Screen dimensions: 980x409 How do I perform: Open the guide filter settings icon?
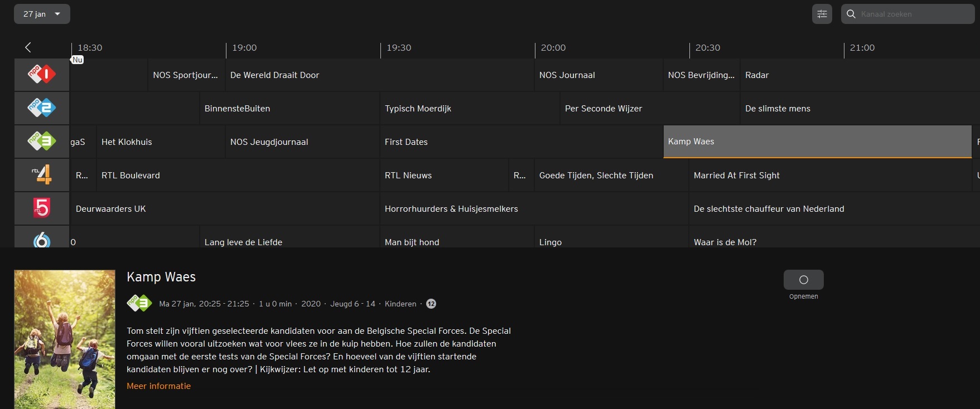click(x=822, y=14)
